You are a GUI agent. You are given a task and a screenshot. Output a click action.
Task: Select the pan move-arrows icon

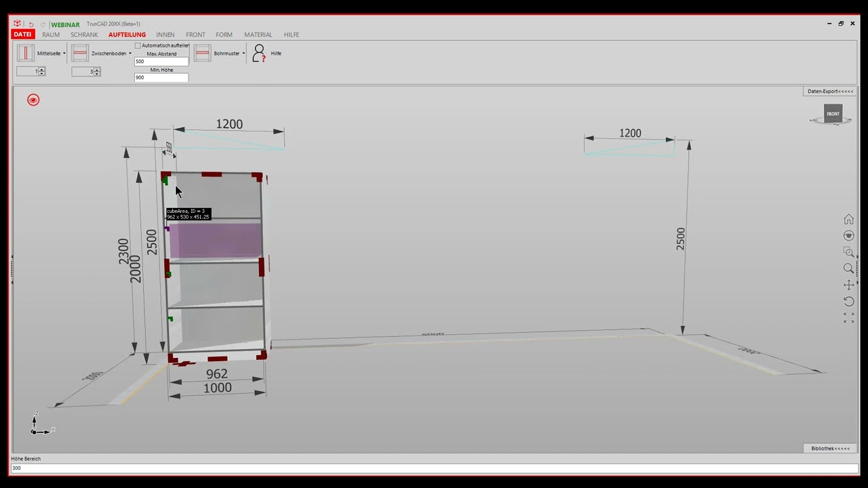point(848,285)
